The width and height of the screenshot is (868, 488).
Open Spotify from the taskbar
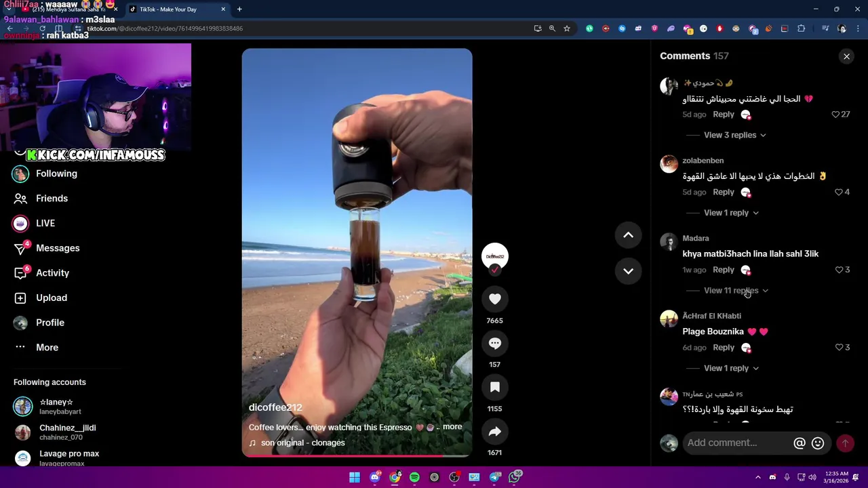click(414, 477)
